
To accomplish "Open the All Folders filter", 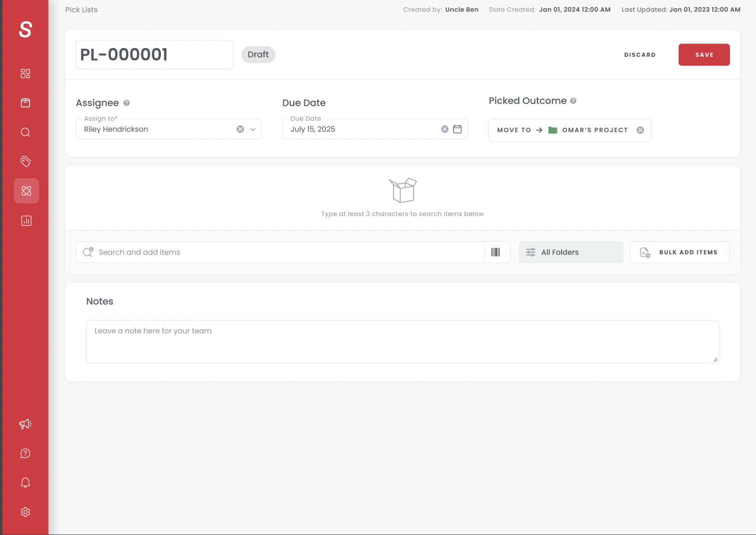I will pos(571,252).
